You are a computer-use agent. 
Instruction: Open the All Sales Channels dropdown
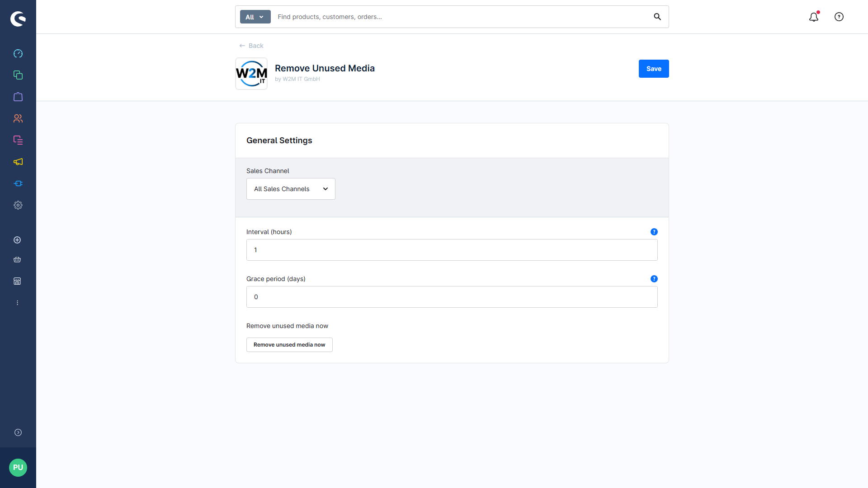[x=291, y=189]
